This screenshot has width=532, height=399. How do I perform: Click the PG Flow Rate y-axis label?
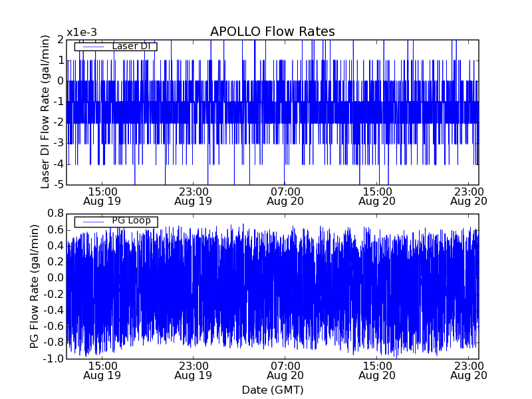(34, 286)
